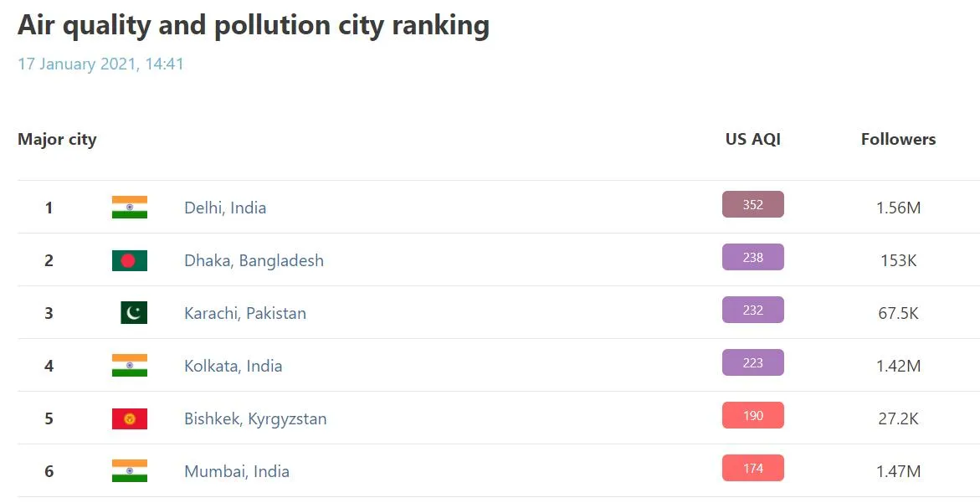Click the India flag beside Mumbai
The height and width of the screenshot is (503, 980).
130,471
